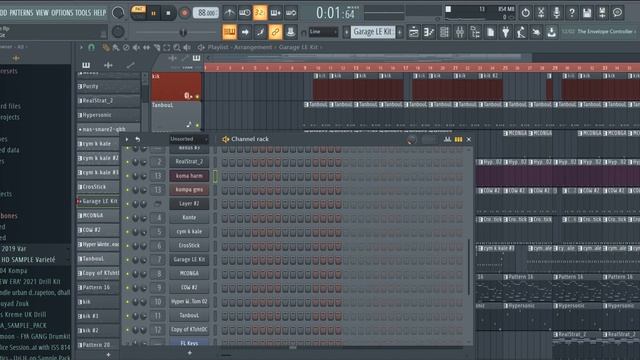Open the help question mark icon
Viewport: 640px width, 360px height.
pos(571,13)
